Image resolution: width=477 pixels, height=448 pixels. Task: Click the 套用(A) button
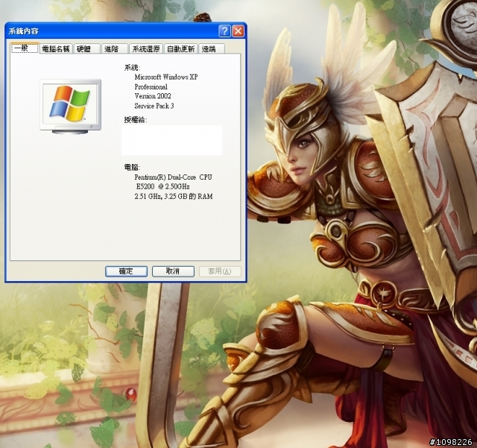click(220, 271)
